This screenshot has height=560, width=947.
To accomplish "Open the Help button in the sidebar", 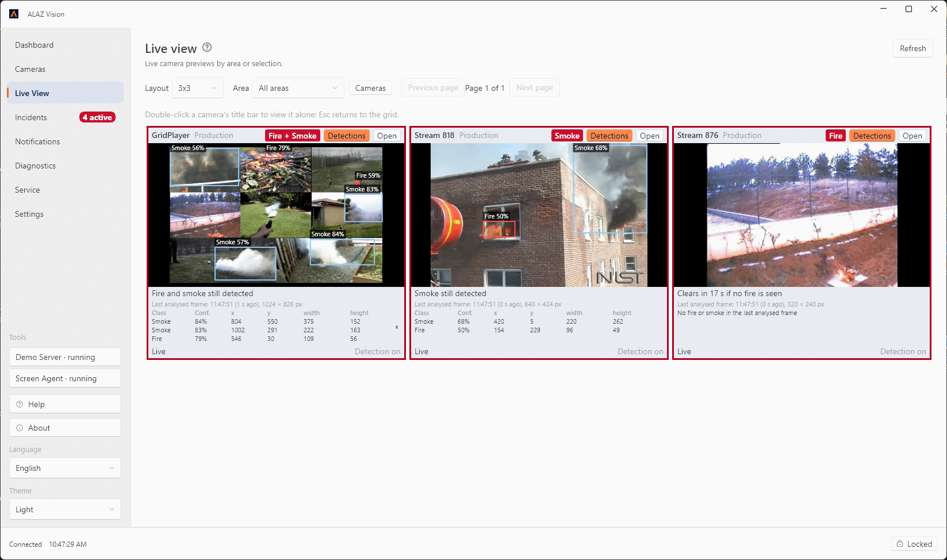I will [65, 404].
